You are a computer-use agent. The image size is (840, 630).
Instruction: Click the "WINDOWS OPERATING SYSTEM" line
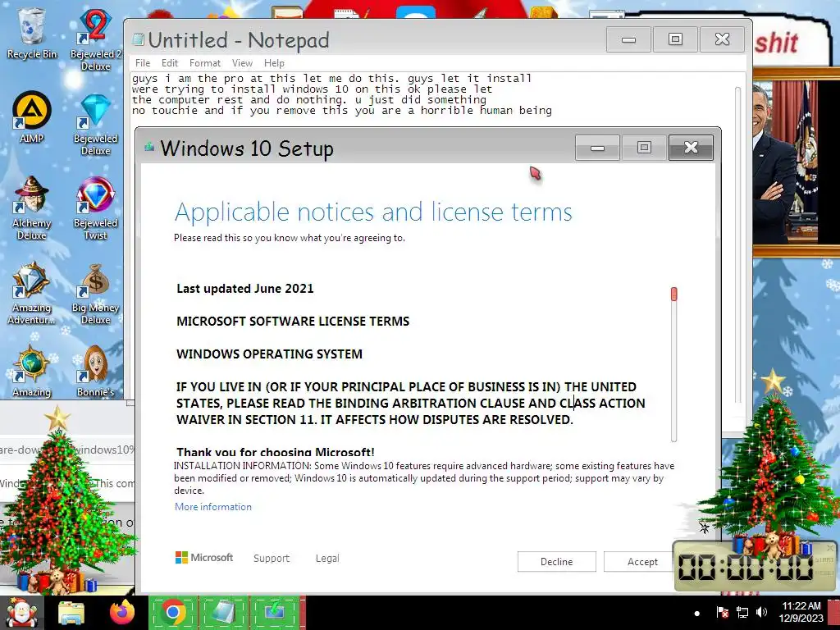click(269, 354)
